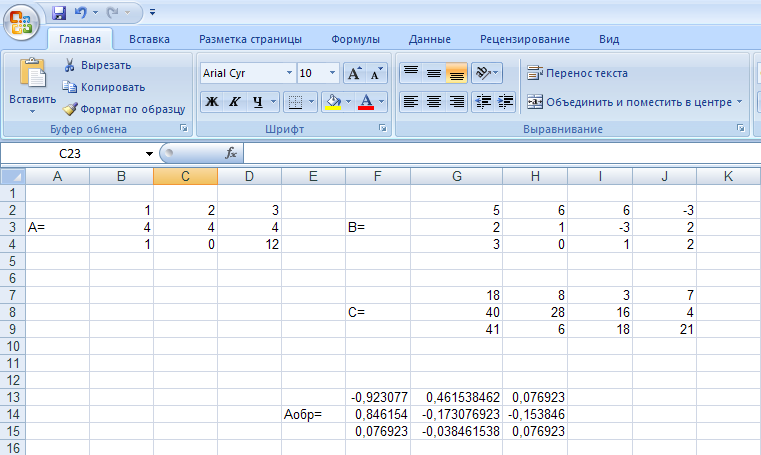Open the borders options dropdown arrow

pyautogui.click(x=312, y=102)
